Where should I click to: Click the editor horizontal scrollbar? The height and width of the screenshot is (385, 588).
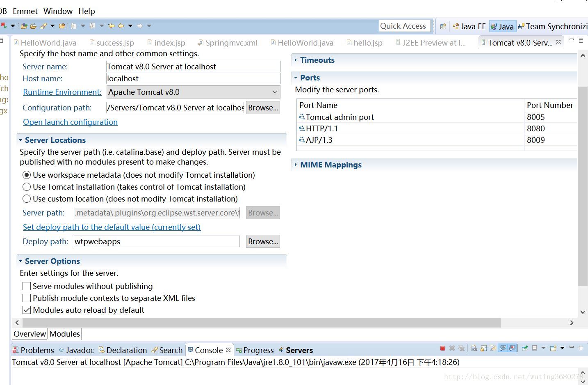click(x=261, y=323)
